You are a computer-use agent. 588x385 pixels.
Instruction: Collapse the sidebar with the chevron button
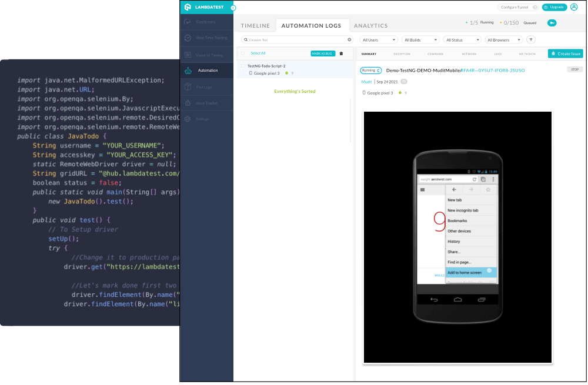click(233, 8)
